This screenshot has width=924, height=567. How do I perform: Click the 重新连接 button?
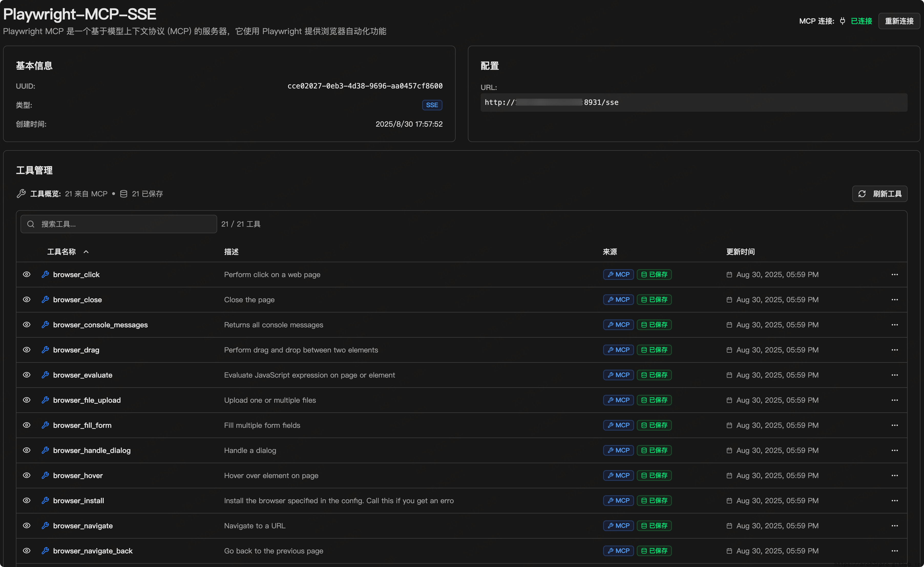pos(899,21)
